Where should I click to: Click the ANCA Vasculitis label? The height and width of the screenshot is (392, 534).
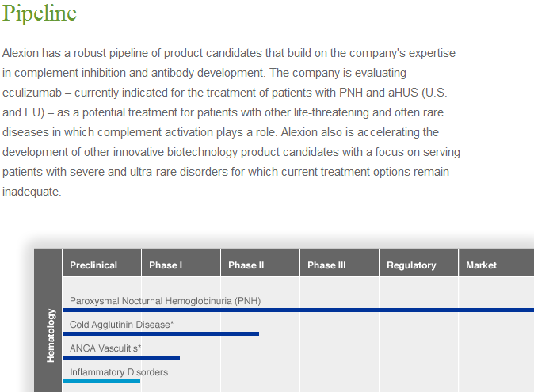click(x=105, y=348)
